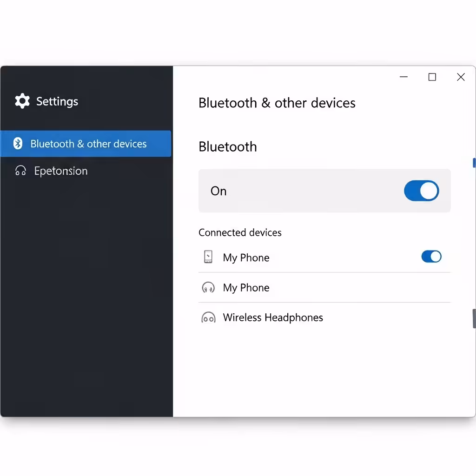
Task: Toggle the first My Phone switch
Action: click(x=431, y=257)
